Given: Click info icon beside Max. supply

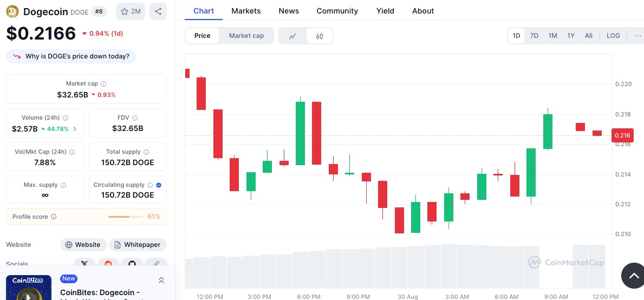Looking at the screenshot, I should [63, 185].
